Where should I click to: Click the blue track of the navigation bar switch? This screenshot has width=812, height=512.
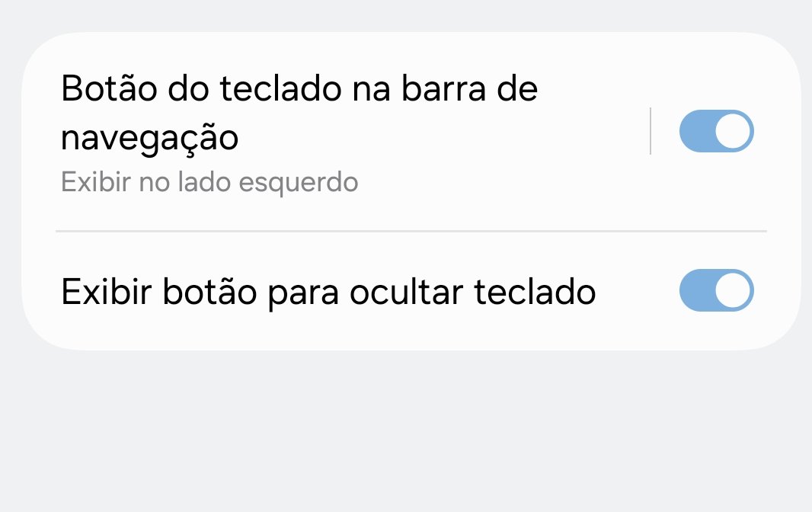(696, 131)
